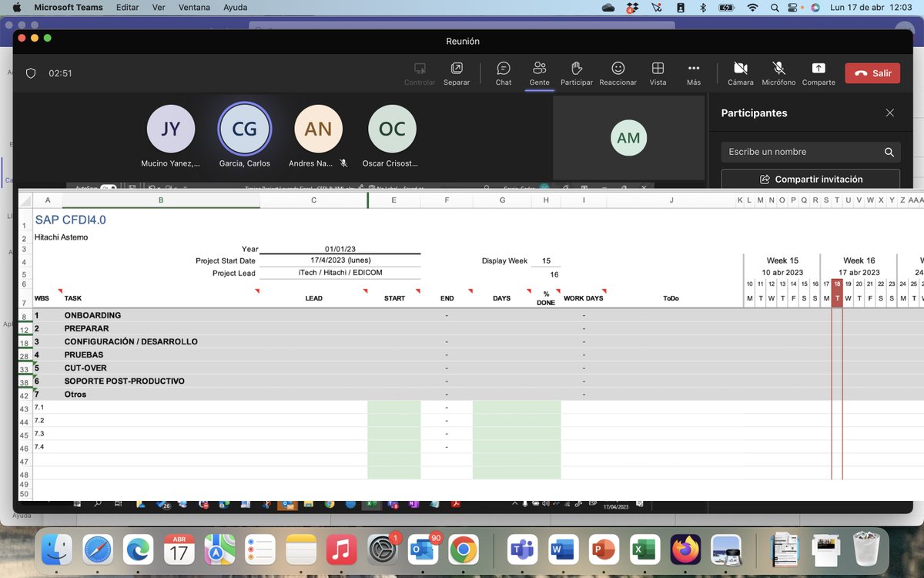This screenshot has height=578, width=924.
Task: Open Excel from the Dock
Action: click(x=644, y=550)
